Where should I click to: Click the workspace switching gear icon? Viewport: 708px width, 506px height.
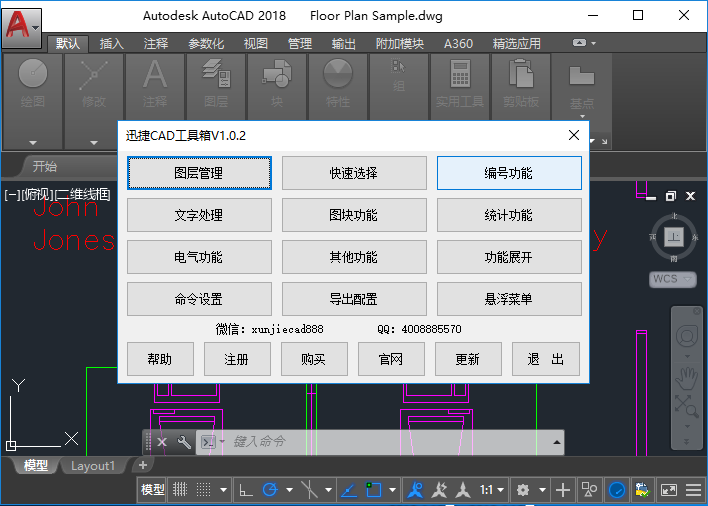click(x=523, y=490)
